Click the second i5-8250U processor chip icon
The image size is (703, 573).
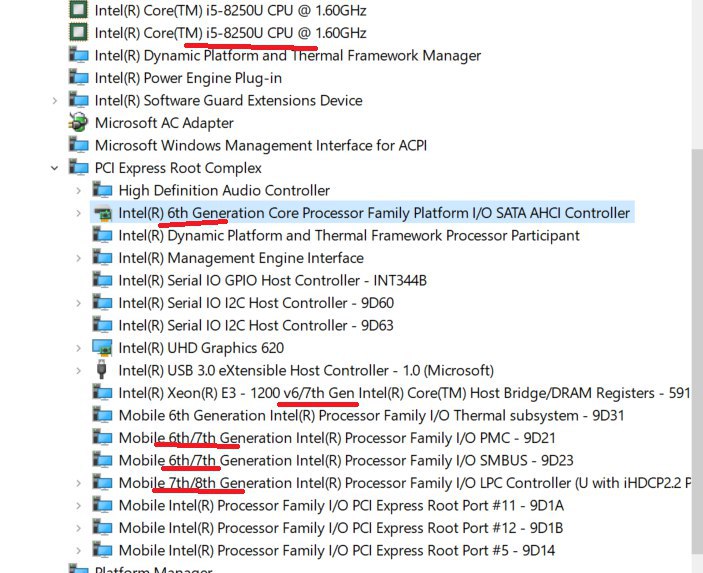coord(78,32)
